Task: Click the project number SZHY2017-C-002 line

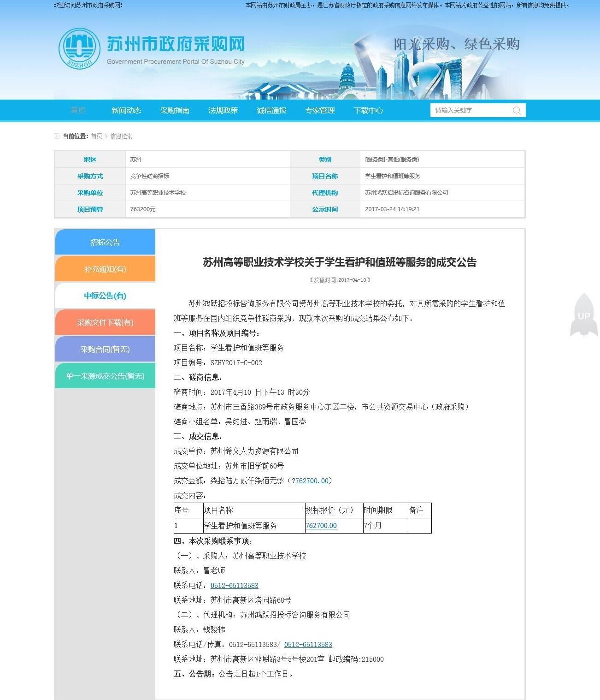Action: 218,362
